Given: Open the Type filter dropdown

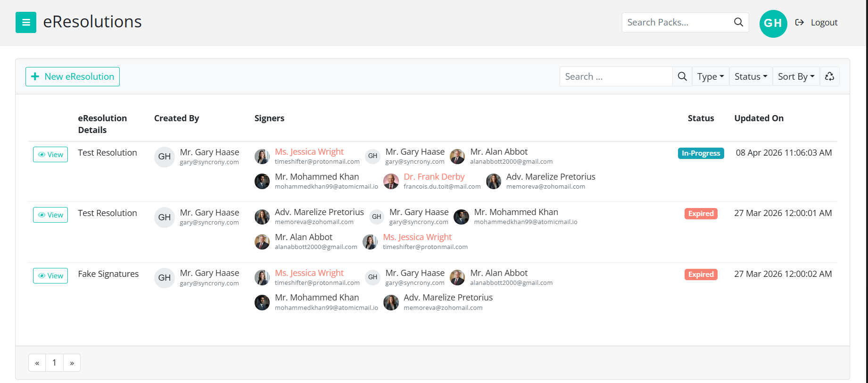Looking at the screenshot, I should (710, 76).
